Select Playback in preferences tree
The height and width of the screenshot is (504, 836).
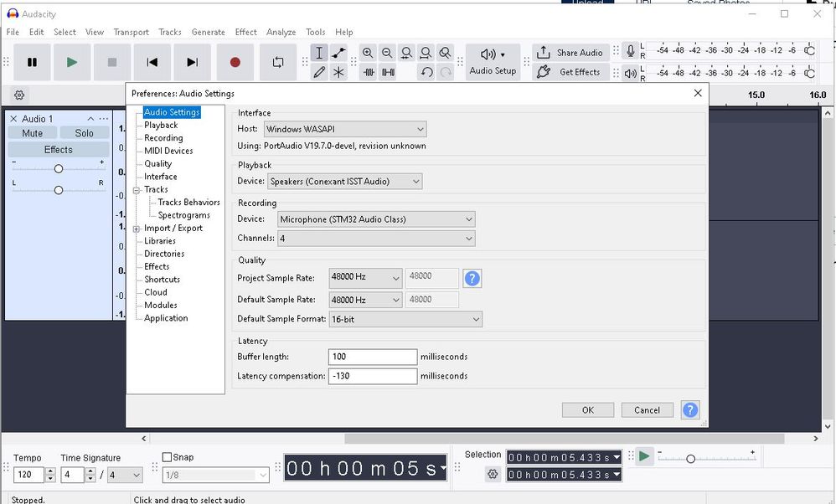pyautogui.click(x=161, y=126)
